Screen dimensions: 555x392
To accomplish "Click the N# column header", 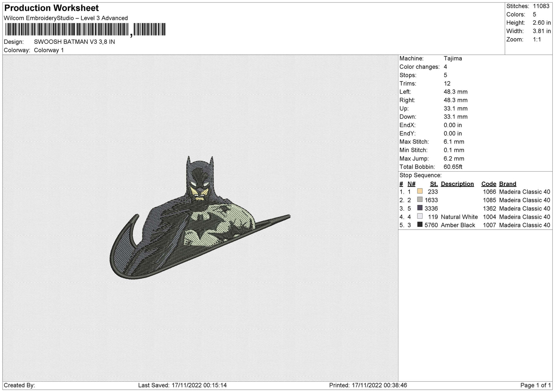I will pyautogui.click(x=411, y=184).
